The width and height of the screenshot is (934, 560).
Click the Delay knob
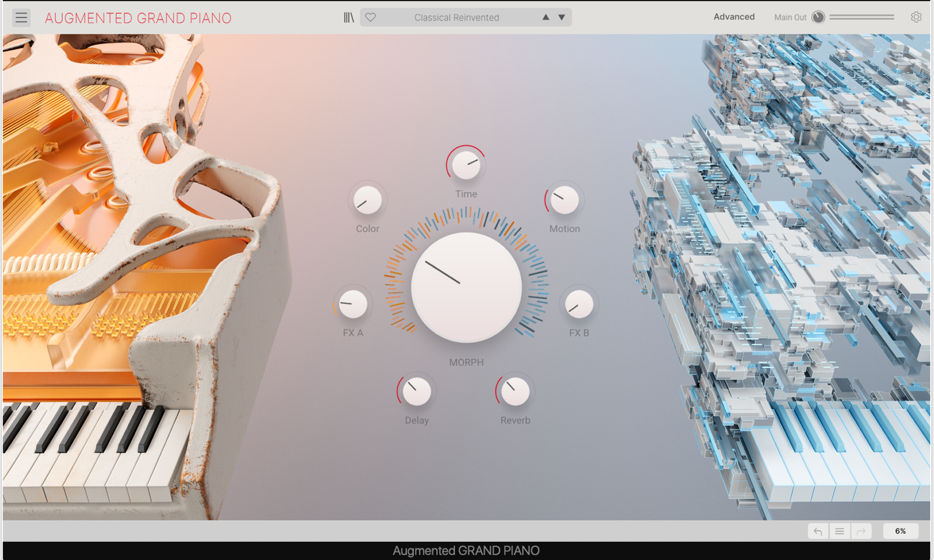[x=417, y=391]
